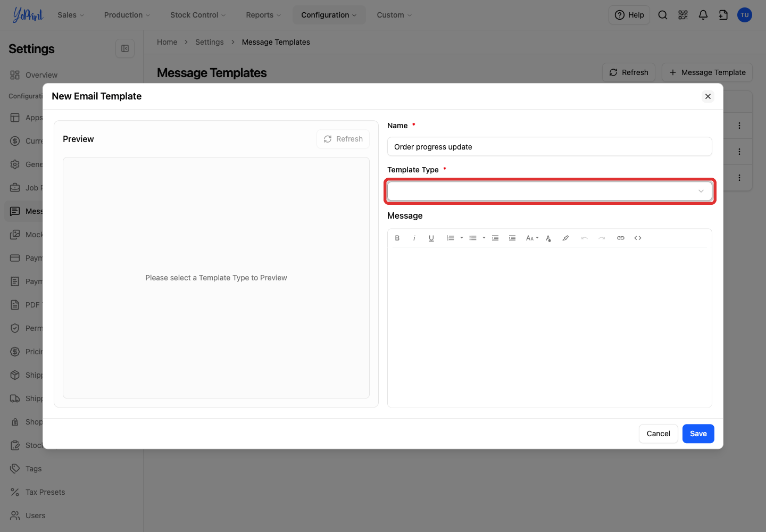Pick a text color in the editor
Image resolution: width=766 pixels, height=532 pixels.
point(548,238)
